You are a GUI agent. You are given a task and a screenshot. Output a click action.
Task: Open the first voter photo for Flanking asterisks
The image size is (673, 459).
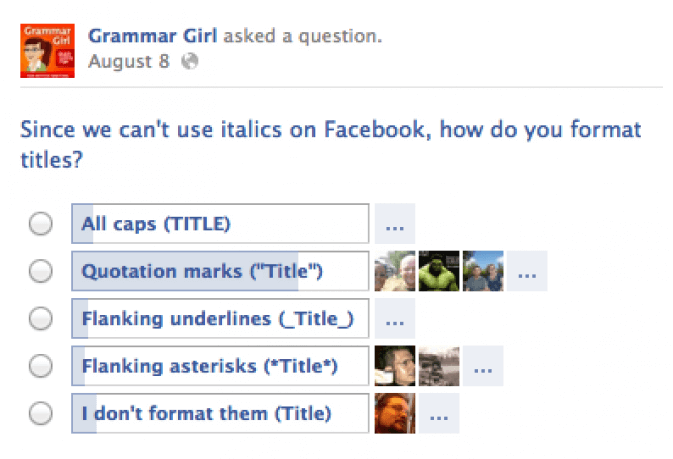click(x=395, y=366)
